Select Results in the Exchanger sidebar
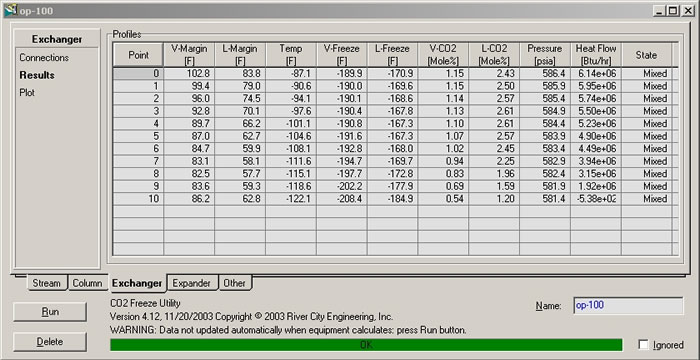Screen dimensions: 700x360 (x=37, y=75)
